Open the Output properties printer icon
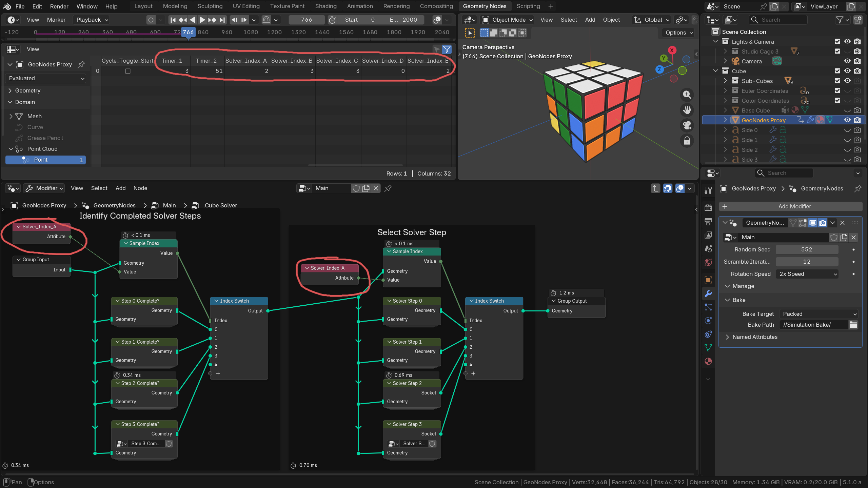The width and height of the screenshot is (868, 488). 708,221
